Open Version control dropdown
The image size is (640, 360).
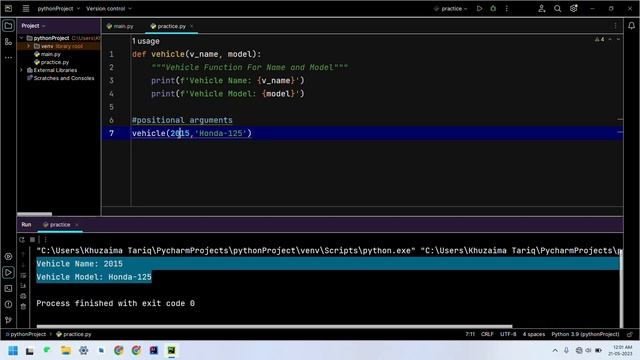109,8
